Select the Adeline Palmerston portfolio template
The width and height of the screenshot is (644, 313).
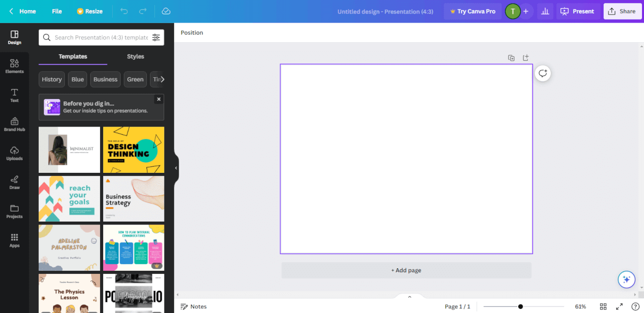69,248
